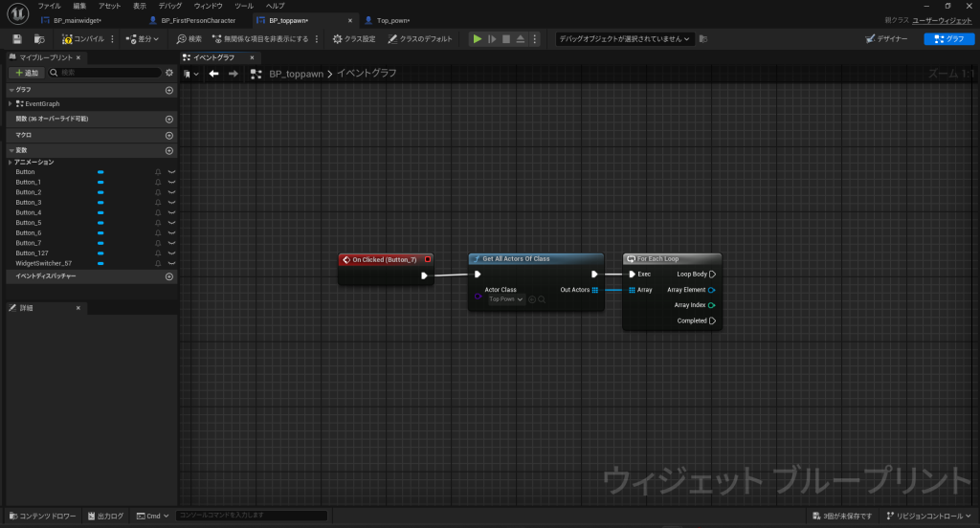980x528 pixels.
Task: Expand the EventGraph tree item
Action: click(11, 103)
